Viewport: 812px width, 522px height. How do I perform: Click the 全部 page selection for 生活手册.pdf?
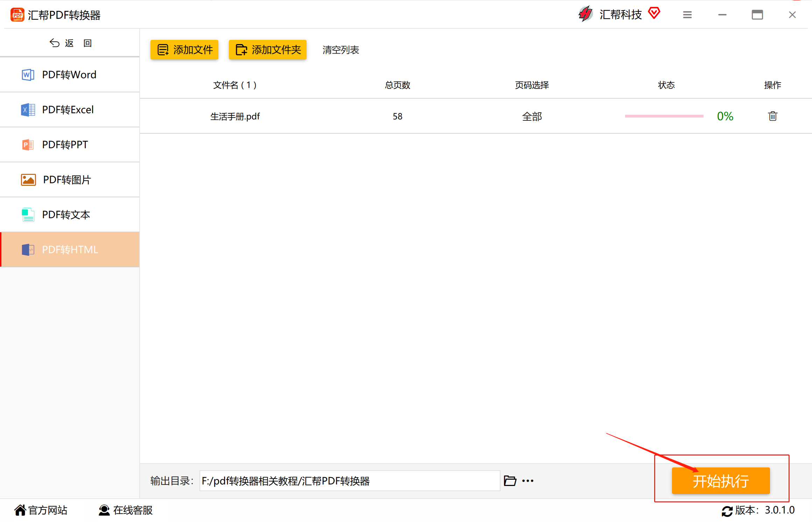[532, 117]
